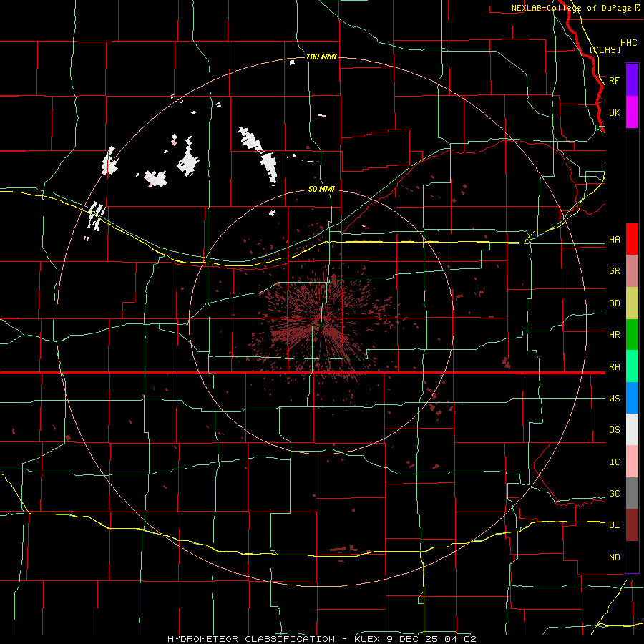This screenshot has width=644, height=644.
Task: Click the KUEX radar station identifier
Action: tap(367, 639)
